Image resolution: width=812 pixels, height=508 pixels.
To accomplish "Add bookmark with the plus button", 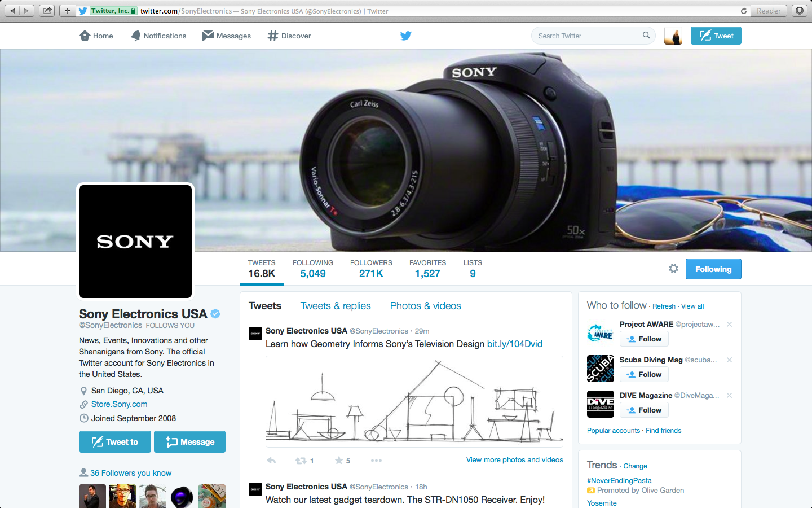I will [x=67, y=11].
